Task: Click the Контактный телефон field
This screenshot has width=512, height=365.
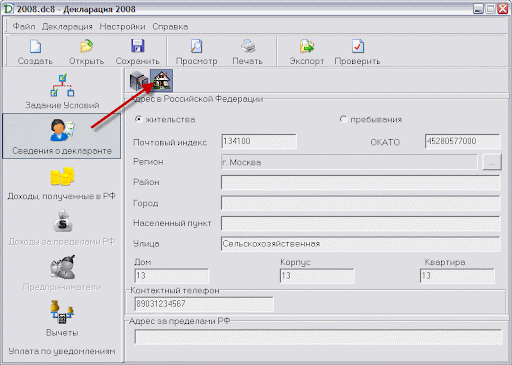Action: (204, 304)
